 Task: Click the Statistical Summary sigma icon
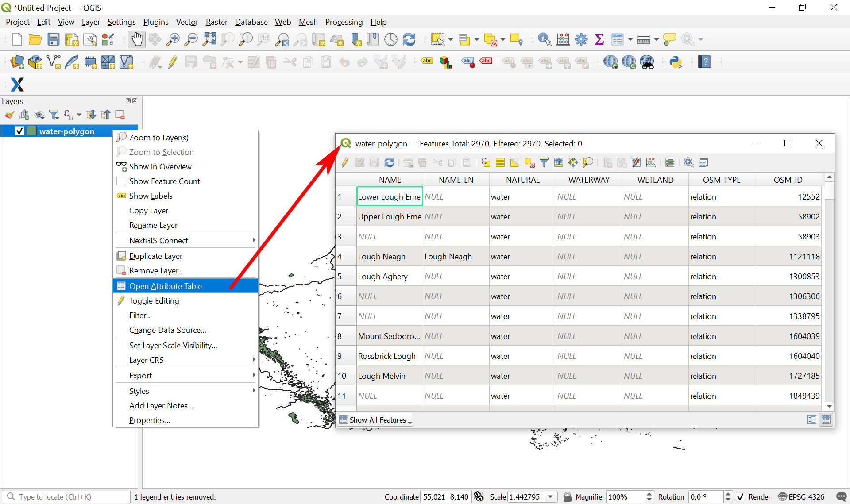[599, 39]
